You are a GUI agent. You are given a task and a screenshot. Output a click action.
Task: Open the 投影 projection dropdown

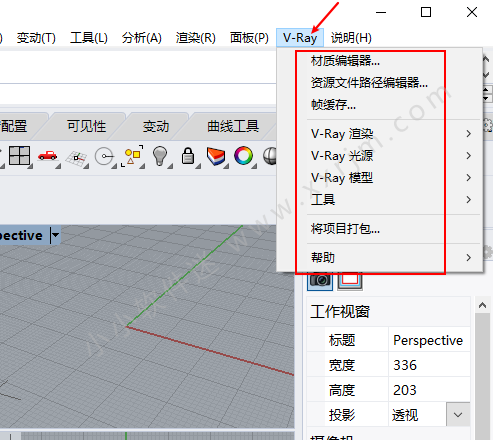(458, 415)
